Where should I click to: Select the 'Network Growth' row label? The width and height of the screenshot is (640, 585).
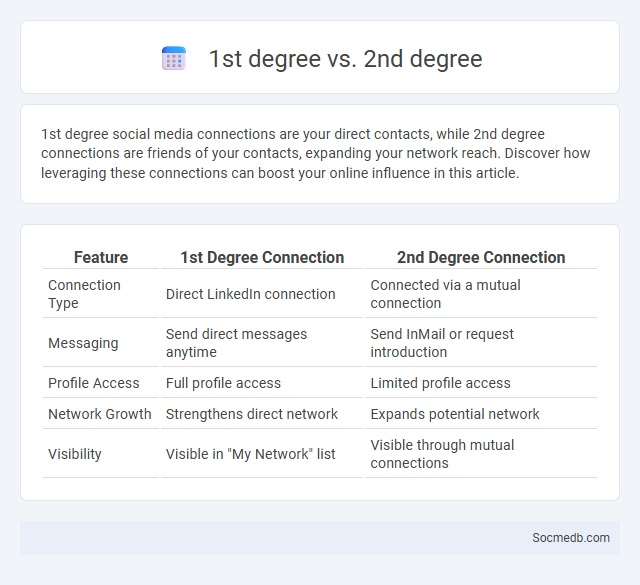(101, 414)
